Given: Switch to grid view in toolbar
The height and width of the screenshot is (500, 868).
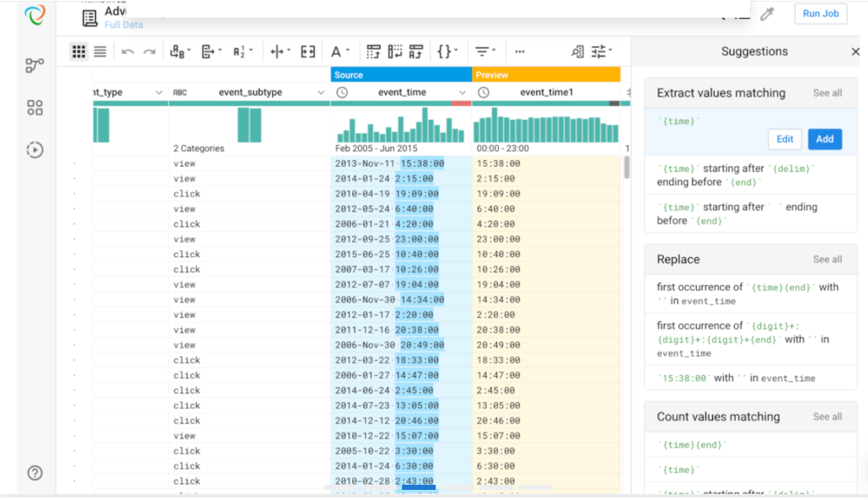Looking at the screenshot, I should [x=78, y=51].
